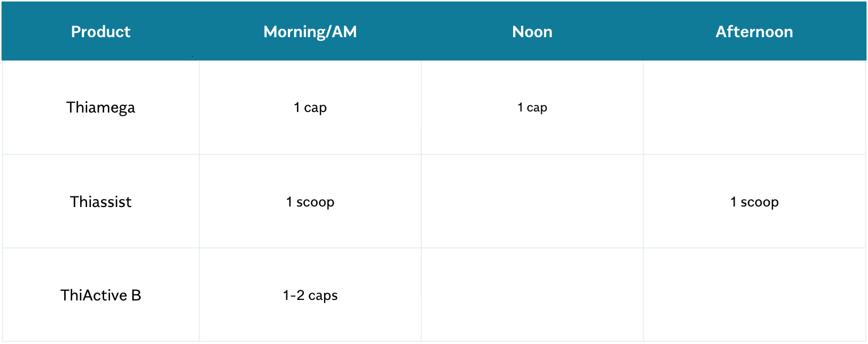Screen dimensions: 868x344
Task: Click Thiassist's Afternoon '1 scoop' cell
Action: [x=754, y=202]
